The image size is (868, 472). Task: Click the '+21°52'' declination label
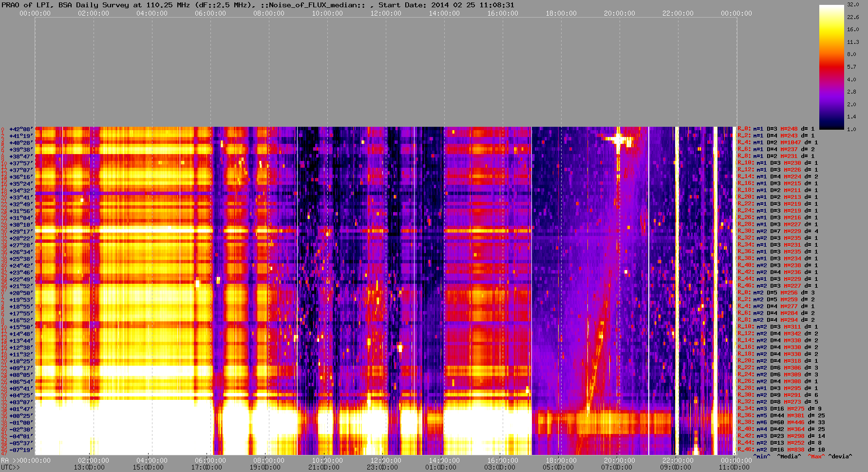[x=21, y=286]
